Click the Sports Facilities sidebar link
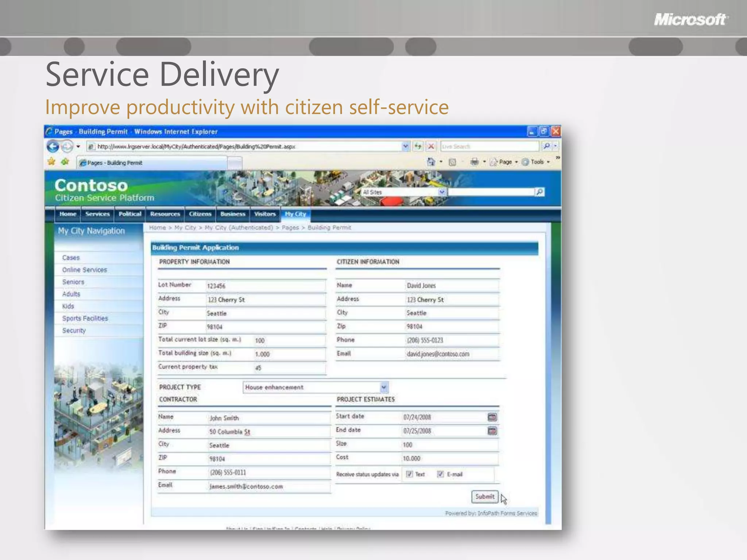The height and width of the screenshot is (560, 747). tap(85, 318)
